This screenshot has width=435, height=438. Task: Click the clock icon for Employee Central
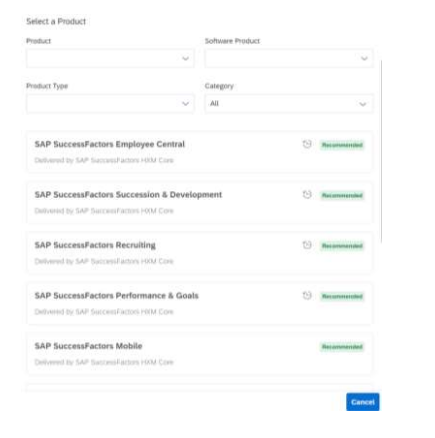(x=307, y=144)
